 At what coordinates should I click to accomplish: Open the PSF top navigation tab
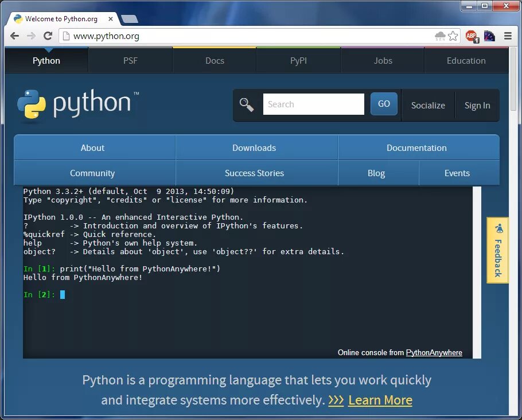(x=130, y=61)
